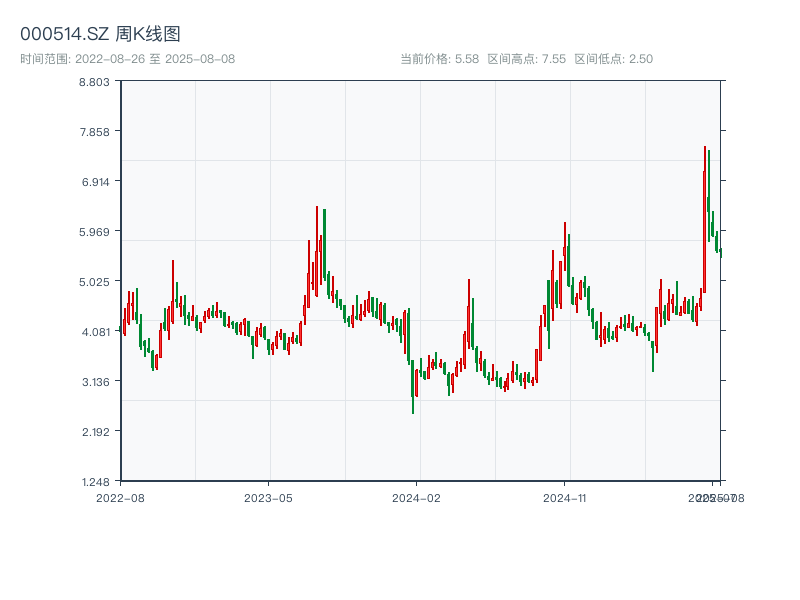The height and width of the screenshot is (600, 800).
Task: Click x-axis label 2022-08
Action: coord(120,498)
